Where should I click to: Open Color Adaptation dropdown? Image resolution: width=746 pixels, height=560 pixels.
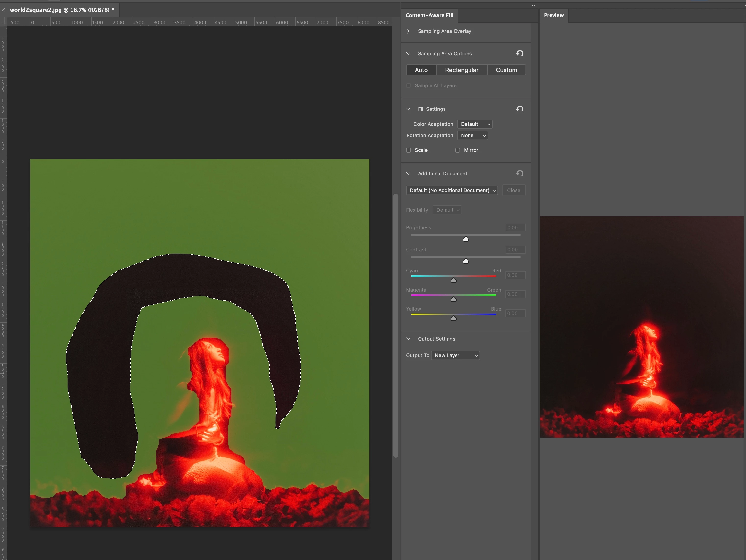(475, 124)
